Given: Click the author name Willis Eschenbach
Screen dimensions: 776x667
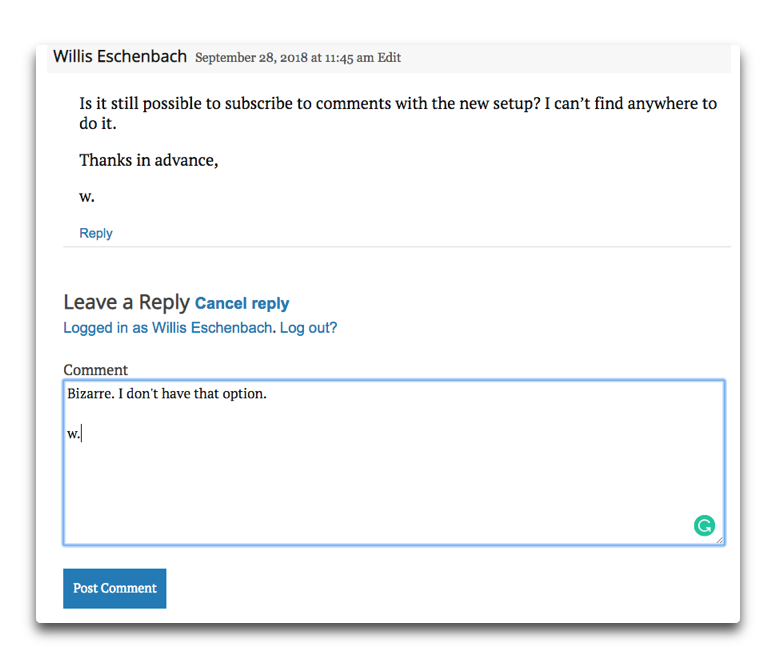Looking at the screenshot, I should pos(120,56).
